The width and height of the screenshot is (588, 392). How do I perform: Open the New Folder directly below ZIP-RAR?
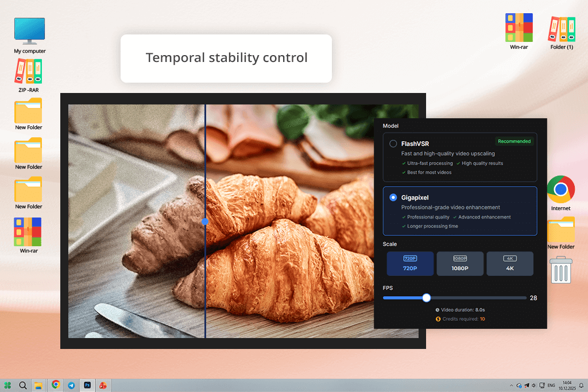(29, 114)
